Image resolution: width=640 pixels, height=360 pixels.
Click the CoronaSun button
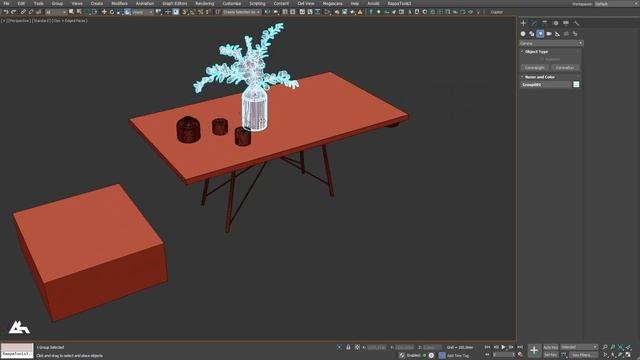click(x=565, y=68)
